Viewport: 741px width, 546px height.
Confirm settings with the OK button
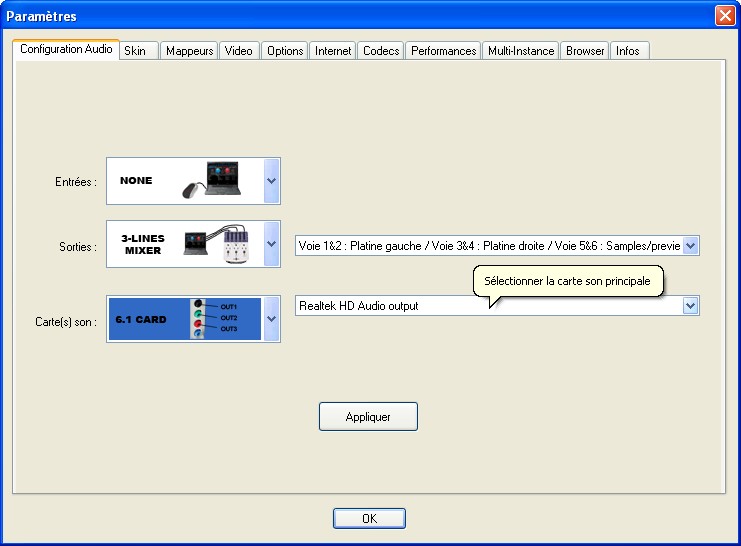click(369, 518)
